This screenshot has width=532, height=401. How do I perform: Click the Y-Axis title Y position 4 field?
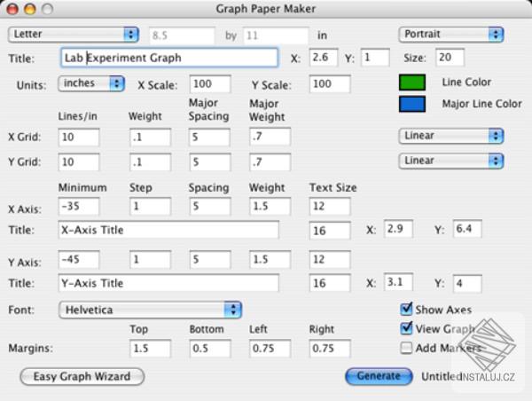pos(467,283)
